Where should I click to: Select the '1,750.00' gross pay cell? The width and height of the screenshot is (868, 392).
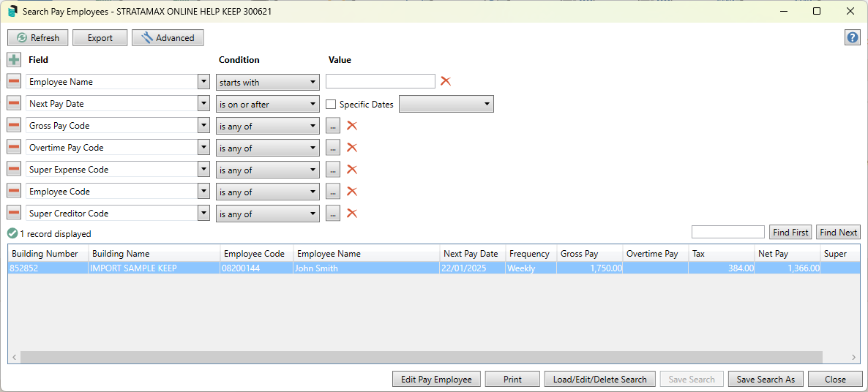coord(590,268)
